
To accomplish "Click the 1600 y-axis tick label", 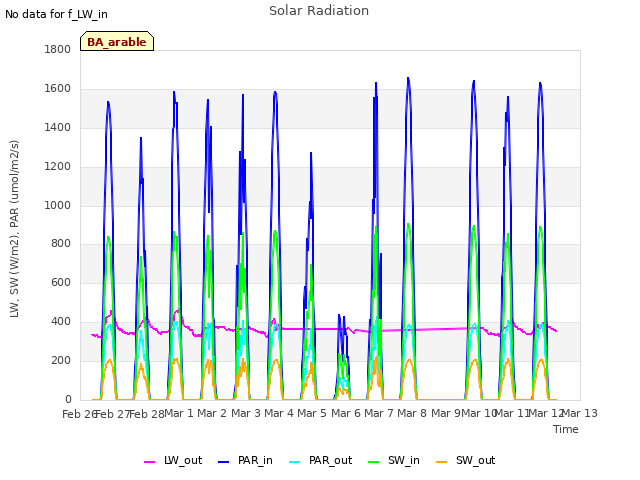I will point(58,89).
